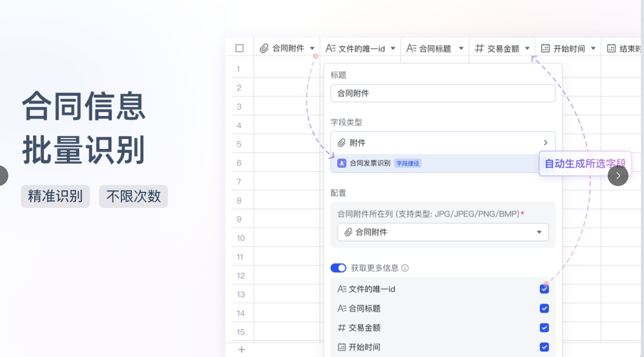The height and width of the screenshot is (357, 644).
Task: Uncheck the 文件的唯一id checkbox
Action: 544,289
